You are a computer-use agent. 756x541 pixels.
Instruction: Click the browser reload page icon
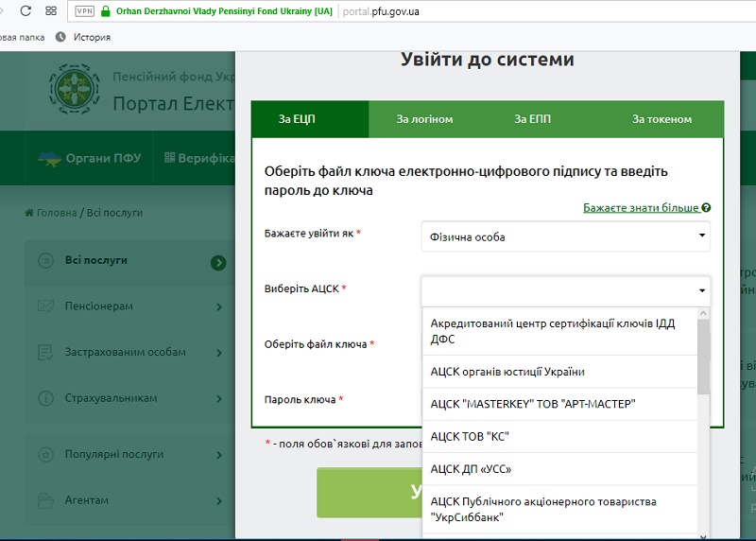pos(25,11)
